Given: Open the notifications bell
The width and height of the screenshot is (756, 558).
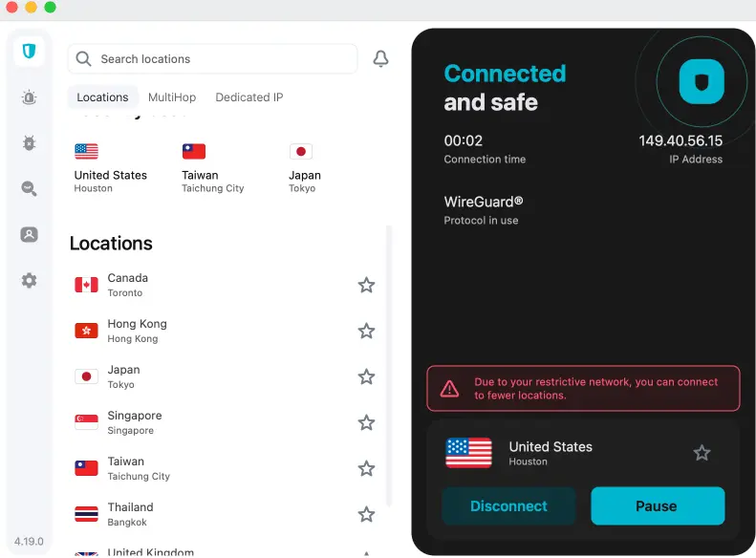Looking at the screenshot, I should point(381,59).
